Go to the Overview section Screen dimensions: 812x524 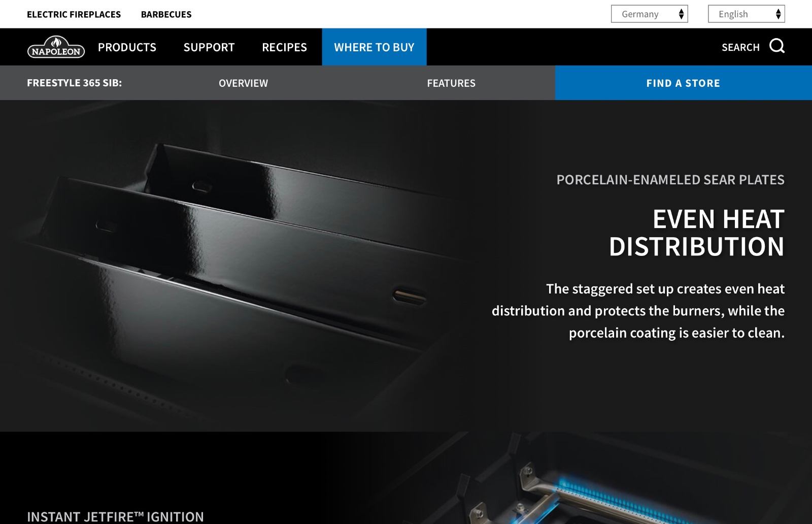tap(243, 83)
